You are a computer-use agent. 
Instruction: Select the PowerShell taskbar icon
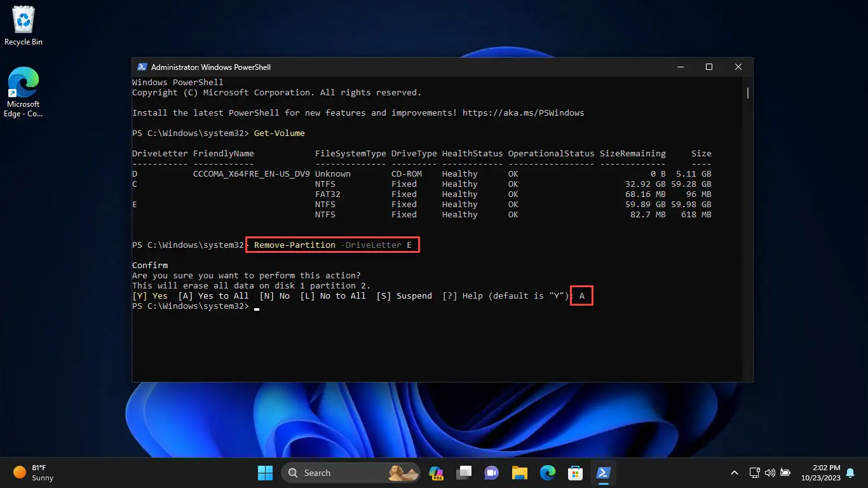(603, 473)
